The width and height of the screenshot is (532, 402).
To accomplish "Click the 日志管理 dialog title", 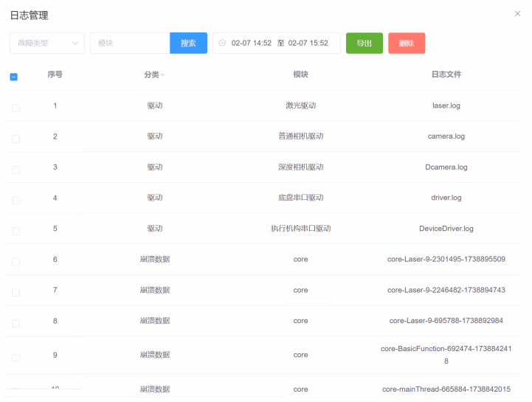I will (30, 15).
